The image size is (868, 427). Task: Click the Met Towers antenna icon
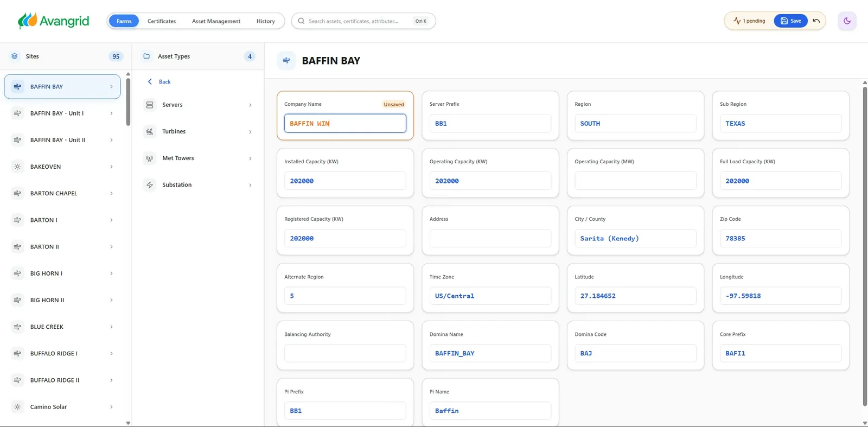click(x=150, y=158)
